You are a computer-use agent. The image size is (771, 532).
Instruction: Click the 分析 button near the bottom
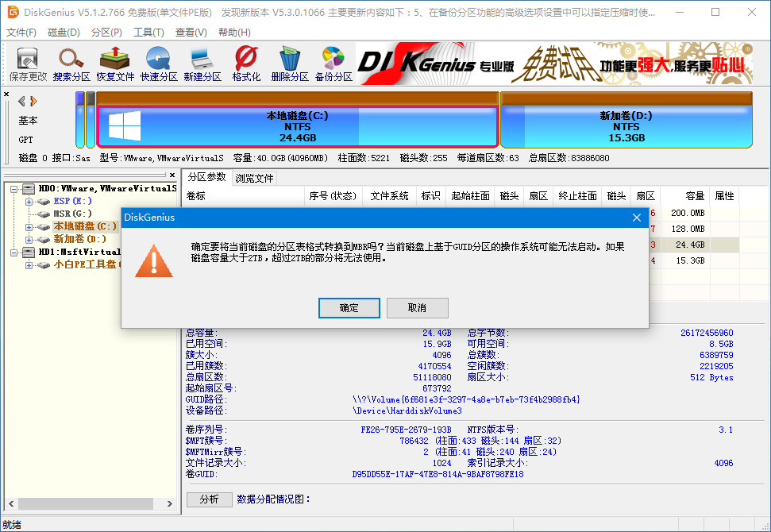coord(209,499)
